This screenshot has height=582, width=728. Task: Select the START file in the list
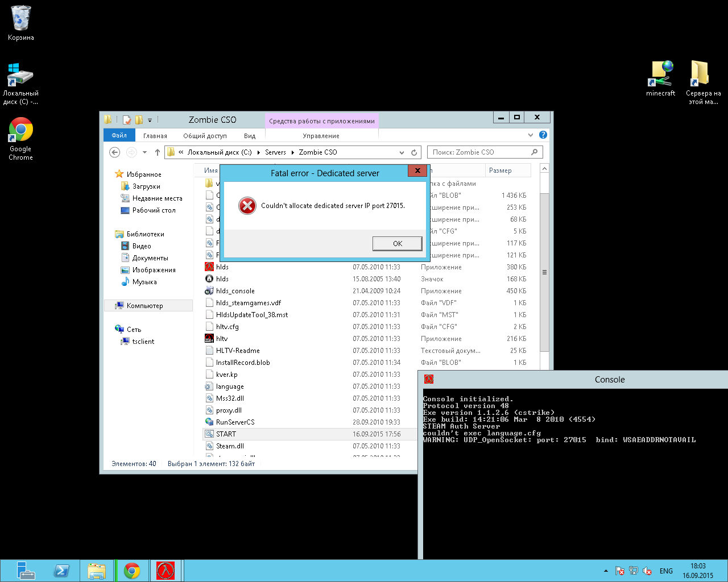[310, 434]
